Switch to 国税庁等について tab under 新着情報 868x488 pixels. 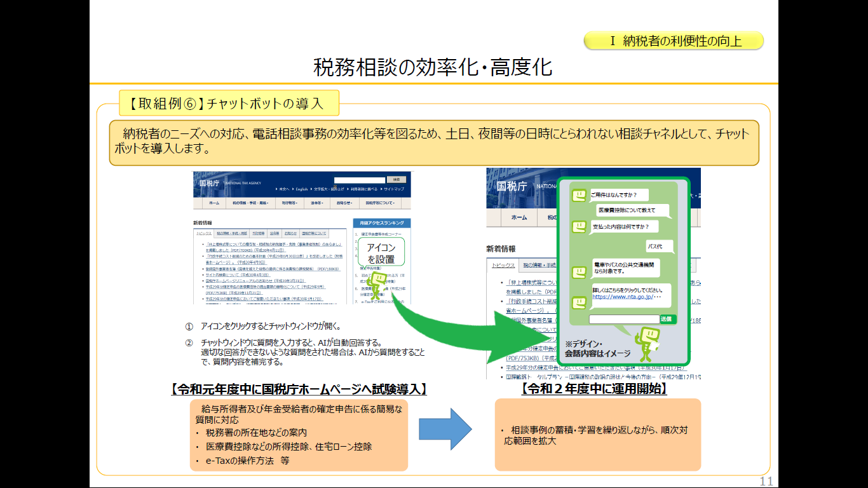[314, 233]
